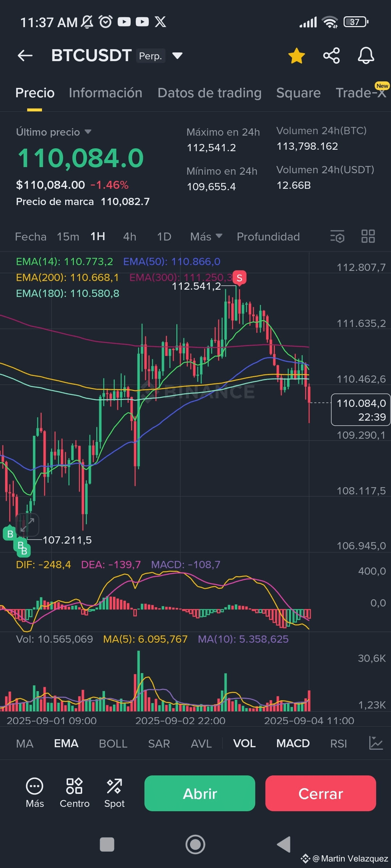Toggle the favorite star for BTCUSDT

click(x=297, y=56)
